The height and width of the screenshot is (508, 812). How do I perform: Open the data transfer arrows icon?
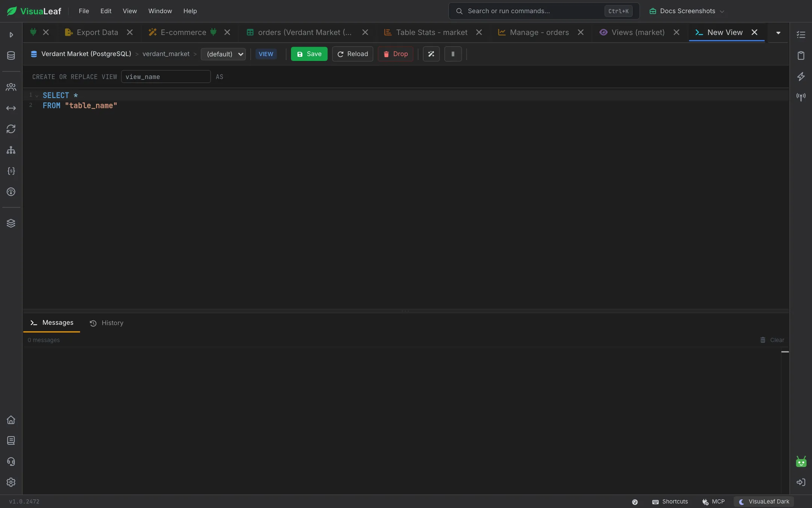pyautogui.click(x=11, y=108)
